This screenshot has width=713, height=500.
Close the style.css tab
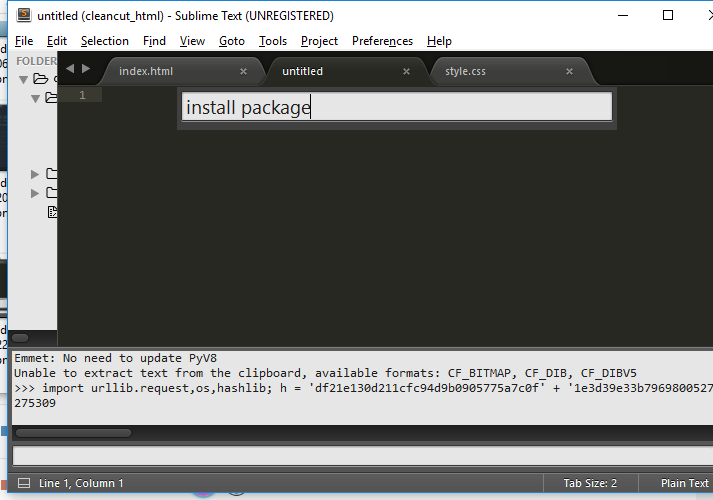(x=569, y=72)
